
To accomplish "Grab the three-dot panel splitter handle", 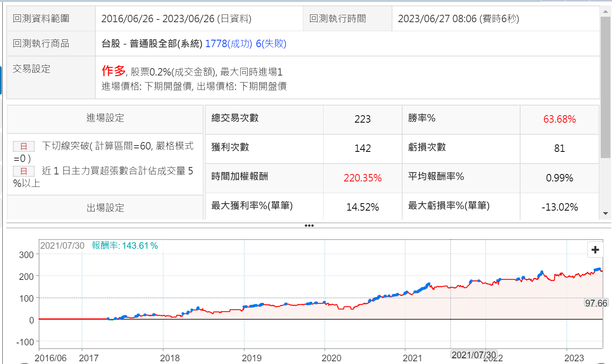I will [x=309, y=225].
